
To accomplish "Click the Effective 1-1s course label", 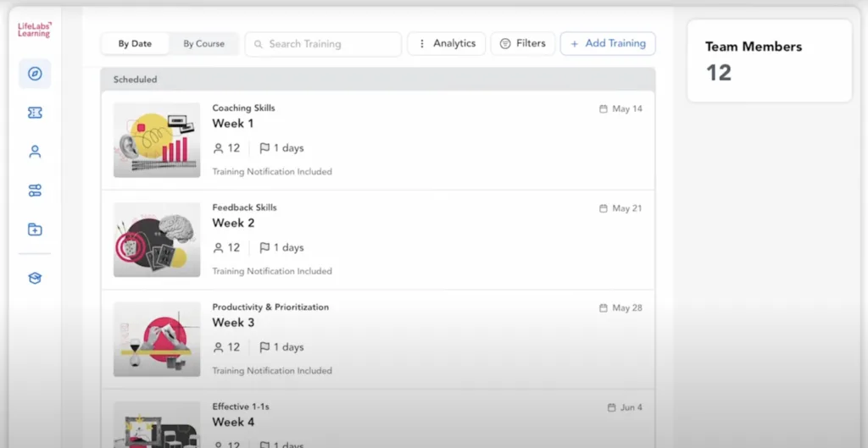I will 241,407.
